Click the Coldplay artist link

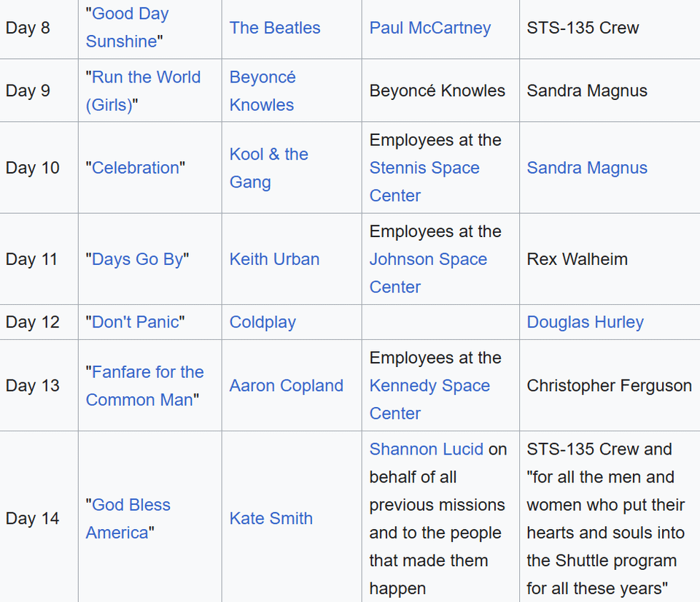[x=262, y=322]
